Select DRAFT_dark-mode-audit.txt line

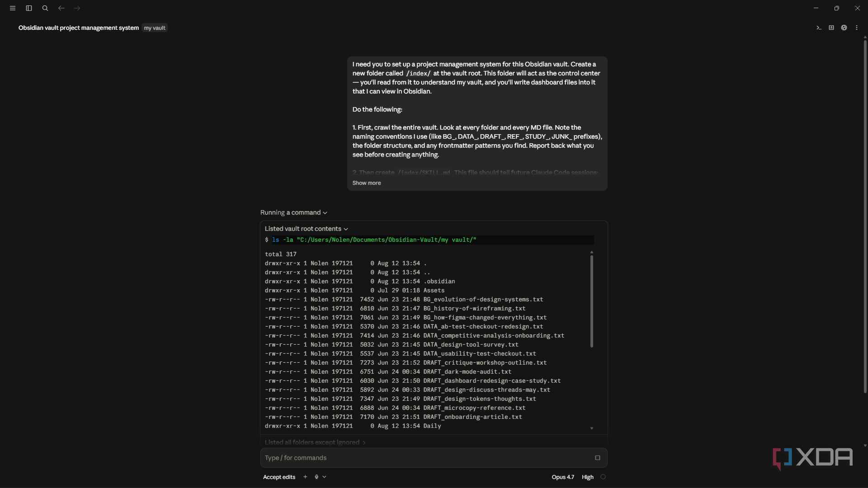(x=388, y=372)
